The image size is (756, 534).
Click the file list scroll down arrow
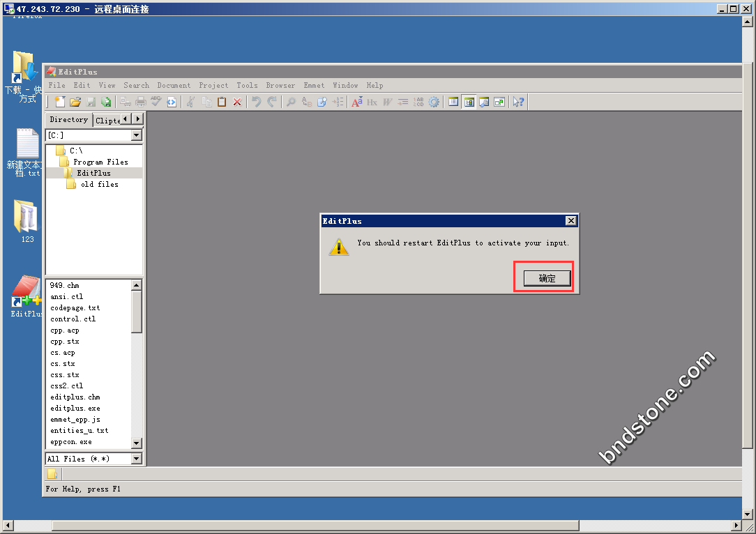(137, 443)
